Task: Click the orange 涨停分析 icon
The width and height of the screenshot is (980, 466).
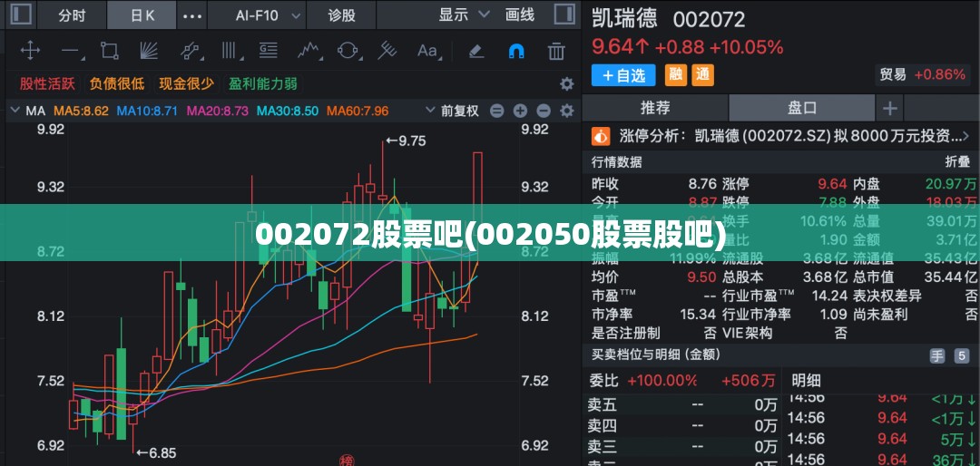Action: coord(601,136)
